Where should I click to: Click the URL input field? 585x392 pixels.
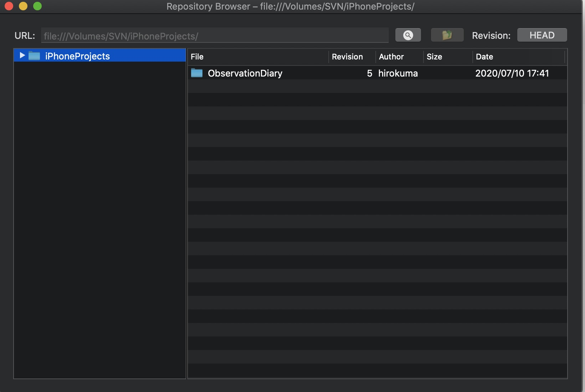pyautogui.click(x=215, y=35)
